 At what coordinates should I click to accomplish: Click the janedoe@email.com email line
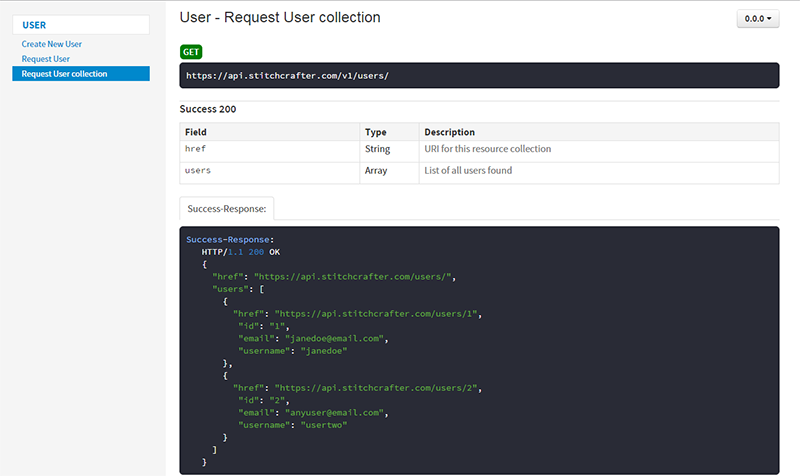(x=313, y=338)
